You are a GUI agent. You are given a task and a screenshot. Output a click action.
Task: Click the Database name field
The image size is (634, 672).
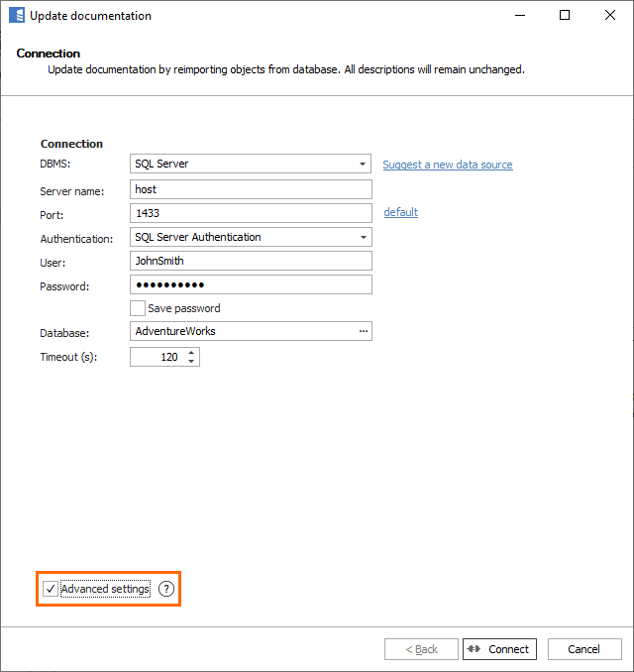click(243, 331)
